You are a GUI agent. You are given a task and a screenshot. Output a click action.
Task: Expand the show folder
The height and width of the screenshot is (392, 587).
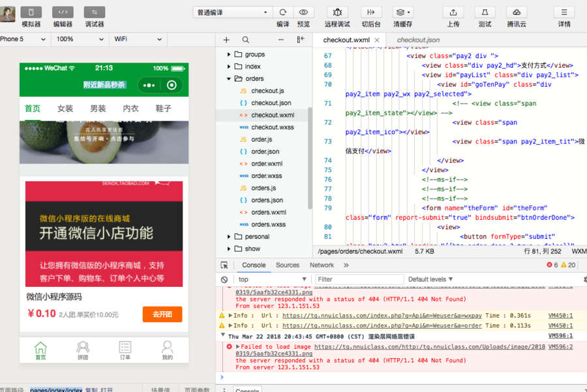[229, 249]
